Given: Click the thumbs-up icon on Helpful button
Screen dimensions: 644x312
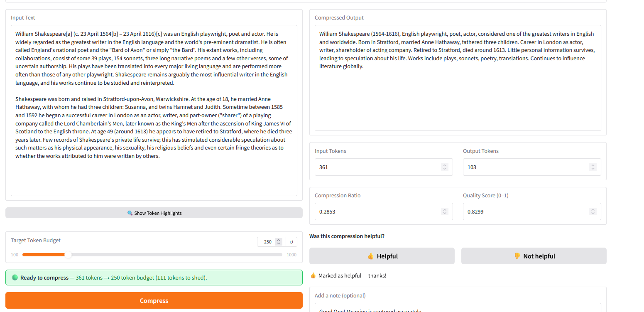Looking at the screenshot, I should 371,256.
